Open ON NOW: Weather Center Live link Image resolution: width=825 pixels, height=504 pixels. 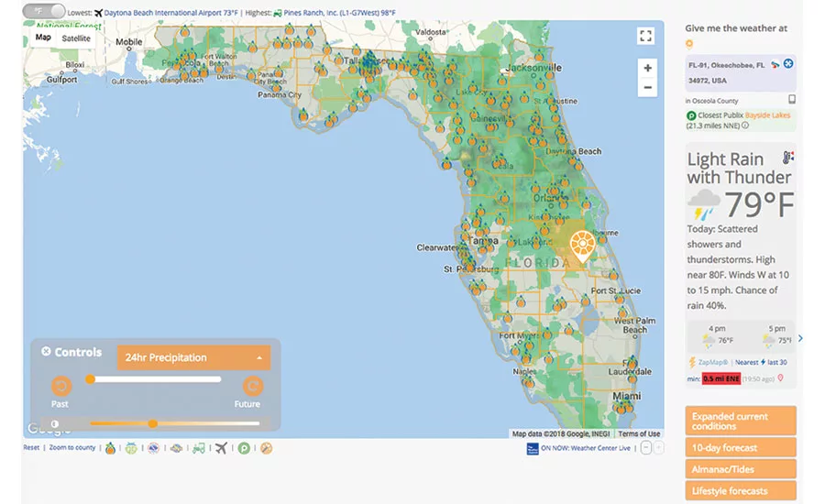coord(586,448)
